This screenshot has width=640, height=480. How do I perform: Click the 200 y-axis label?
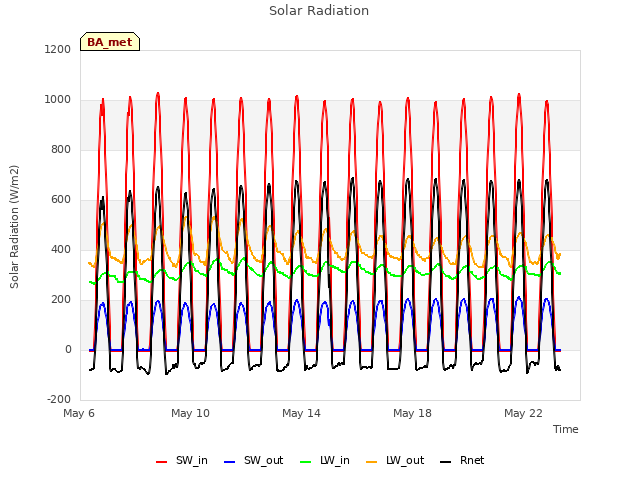pyautogui.click(x=61, y=300)
